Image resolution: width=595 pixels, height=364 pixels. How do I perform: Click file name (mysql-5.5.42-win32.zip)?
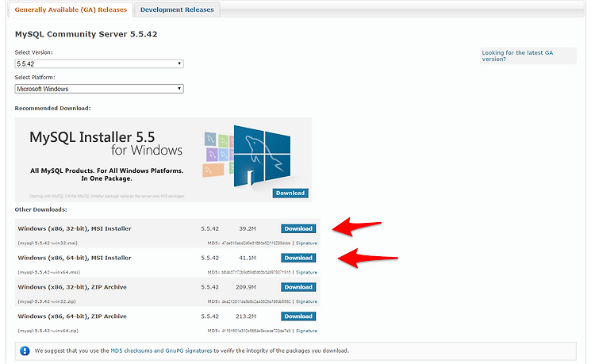pyautogui.click(x=47, y=301)
